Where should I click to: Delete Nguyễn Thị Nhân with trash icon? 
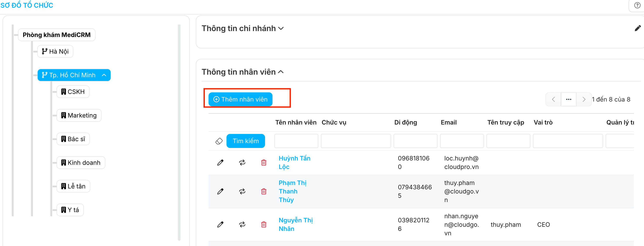[x=264, y=225]
